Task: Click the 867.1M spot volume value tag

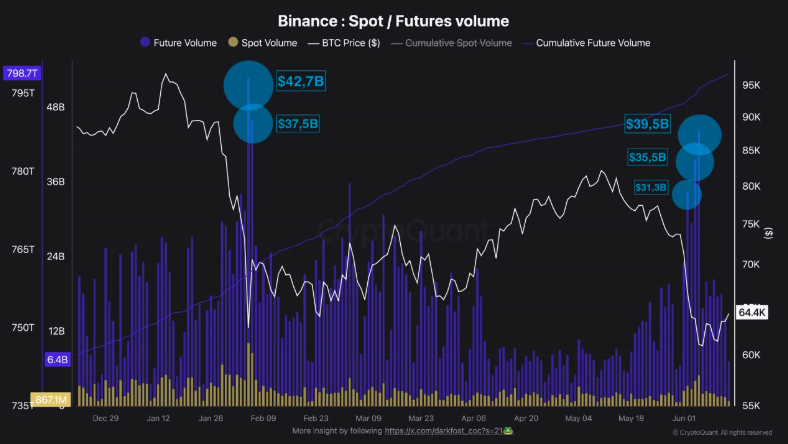Action: pos(51,400)
